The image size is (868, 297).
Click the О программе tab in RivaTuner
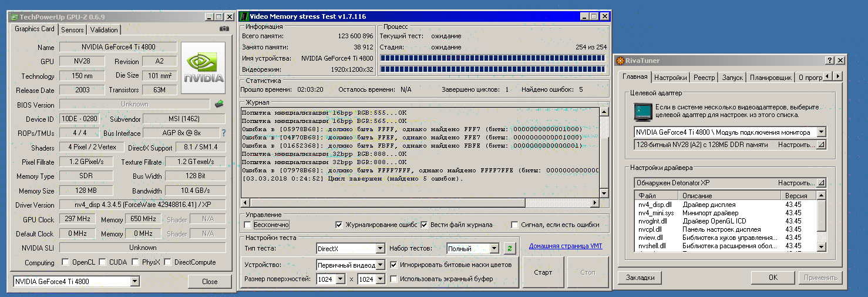point(810,78)
